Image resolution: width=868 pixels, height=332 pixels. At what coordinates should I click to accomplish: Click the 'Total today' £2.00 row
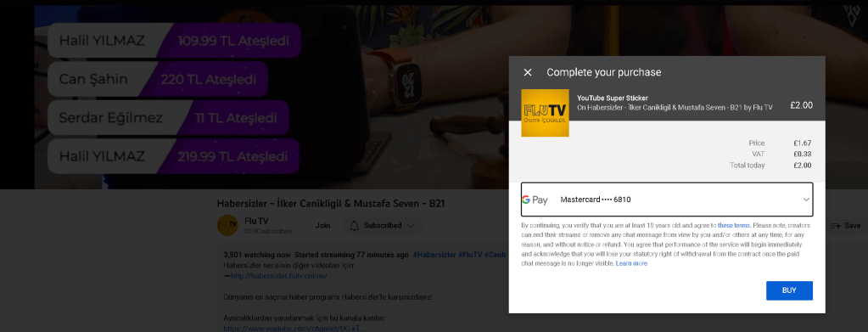click(770, 166)
